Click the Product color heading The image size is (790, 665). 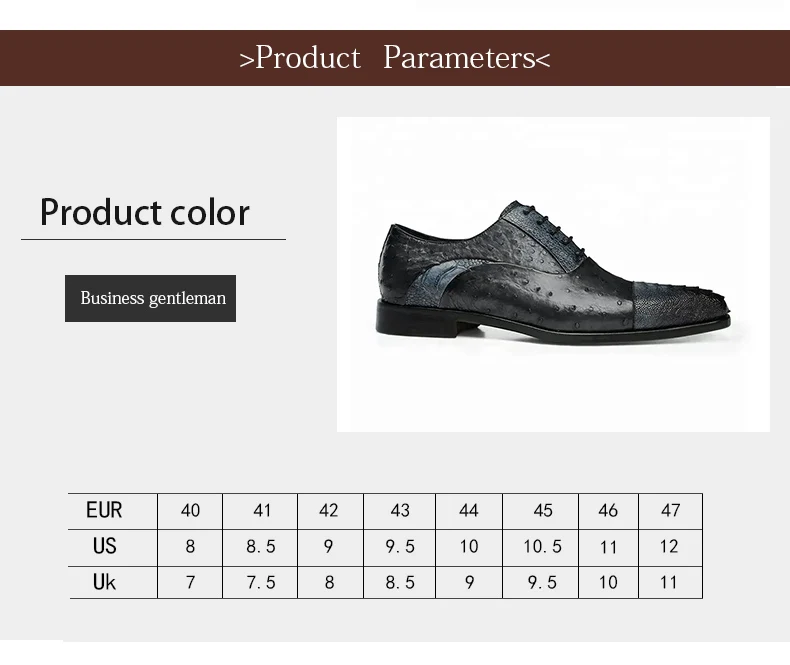point(145,213)
